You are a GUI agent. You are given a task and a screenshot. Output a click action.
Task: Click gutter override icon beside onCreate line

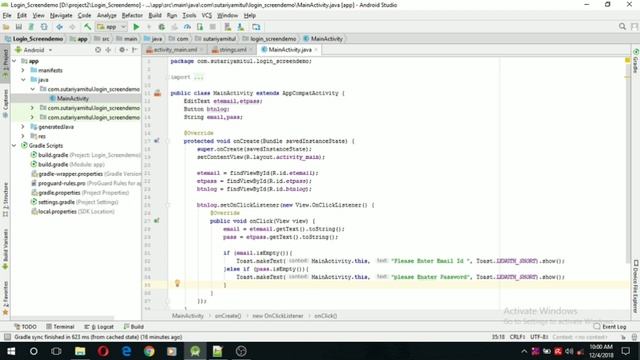[157, 141]
